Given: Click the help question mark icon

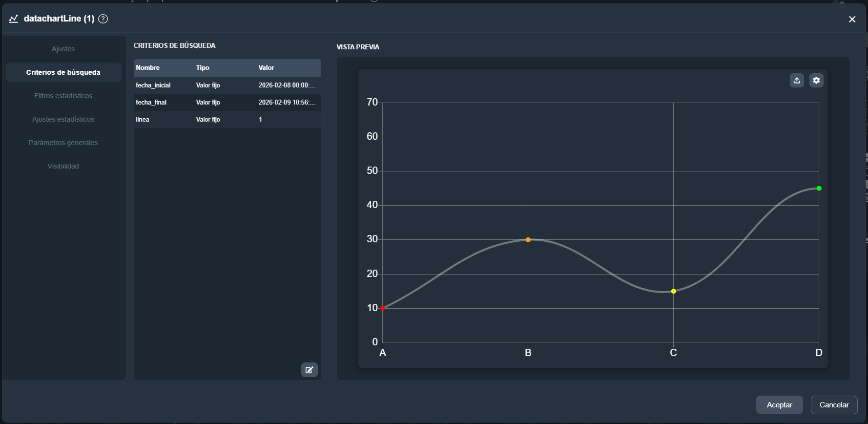Looking at the screenshot, I should pyautogui.click(x=103, y=19).
